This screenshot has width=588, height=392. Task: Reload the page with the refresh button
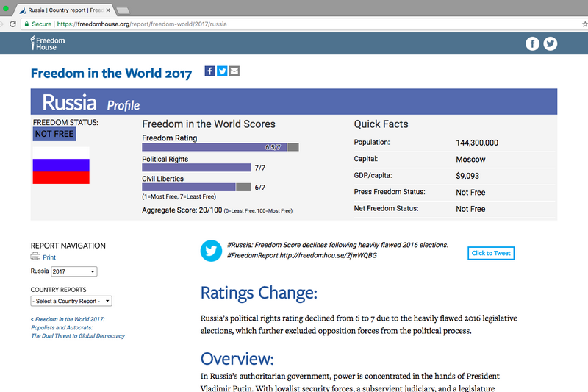(x=13, y=24)
